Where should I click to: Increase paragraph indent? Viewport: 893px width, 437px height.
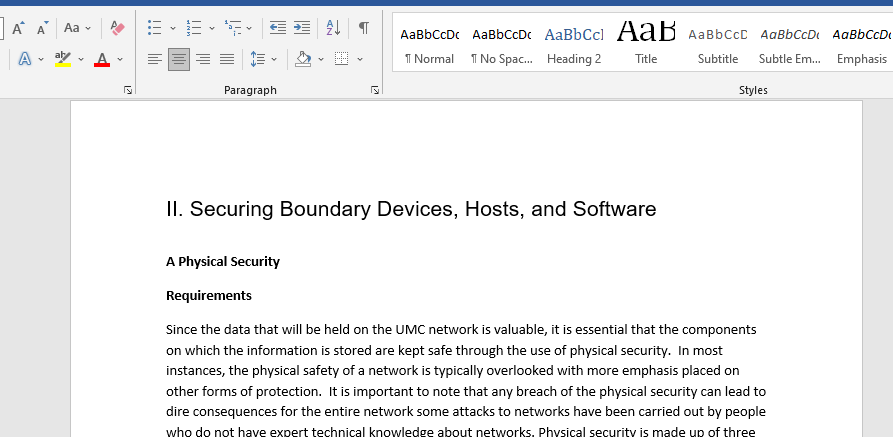coord(302,27)
